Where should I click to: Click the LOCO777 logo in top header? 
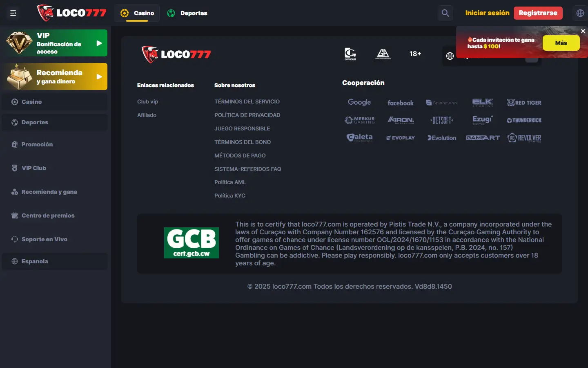71,13
